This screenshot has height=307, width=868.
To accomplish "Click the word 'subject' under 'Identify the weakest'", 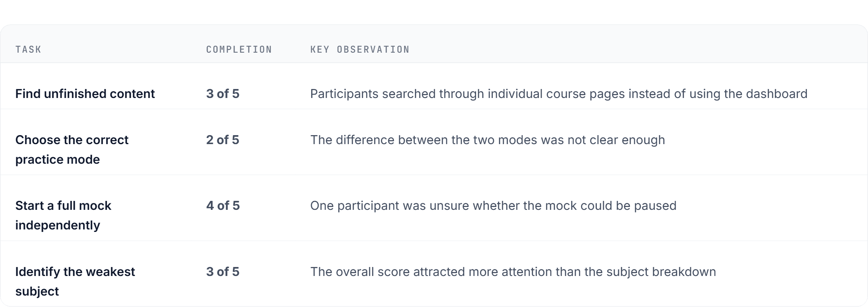I will pos(37,291).
